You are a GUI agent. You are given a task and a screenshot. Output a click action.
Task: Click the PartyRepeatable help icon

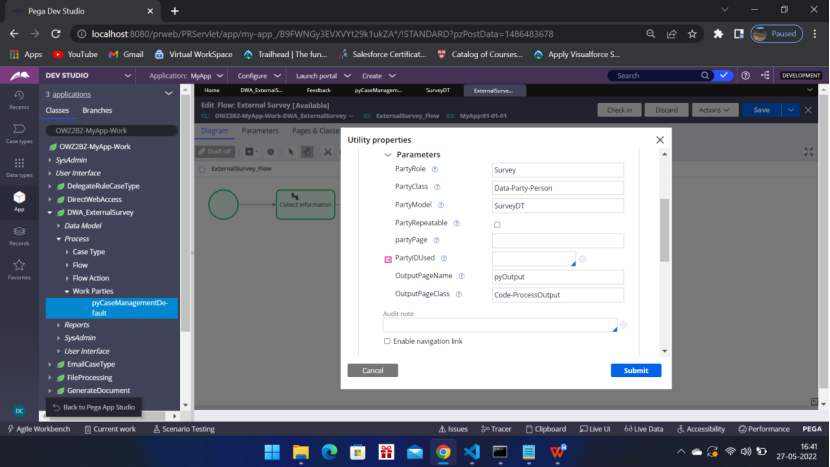(456, 223)
